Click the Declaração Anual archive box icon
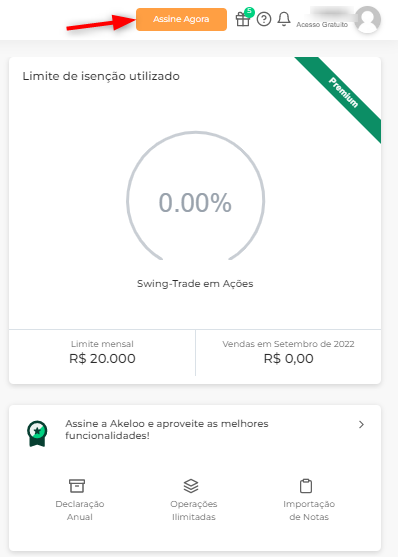398x557 pixels. [x=77, y=486]
